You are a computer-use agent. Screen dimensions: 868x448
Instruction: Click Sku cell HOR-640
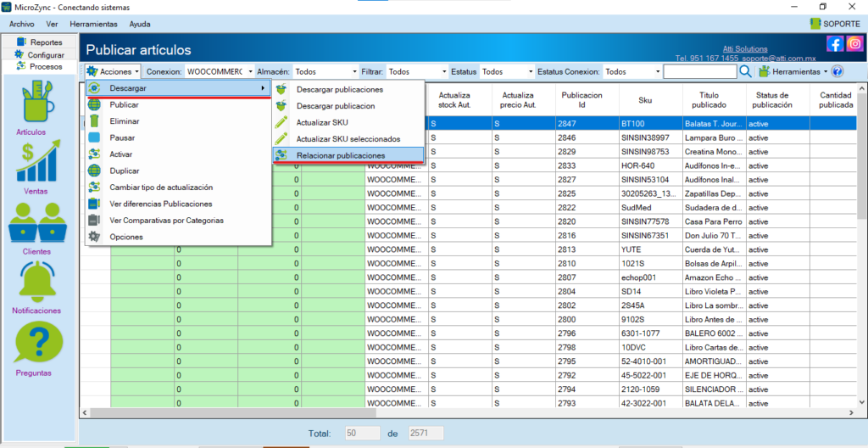tap(650, 165)
